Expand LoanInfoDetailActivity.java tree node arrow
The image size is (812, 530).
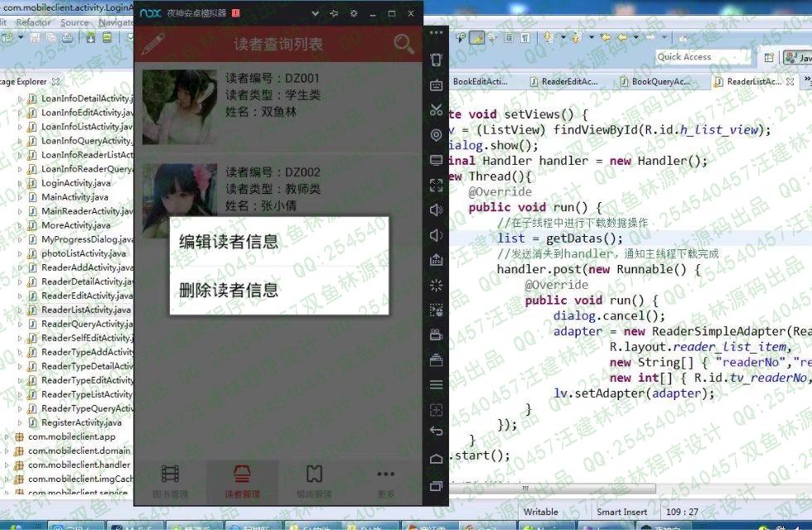click(x=20, y=99)
